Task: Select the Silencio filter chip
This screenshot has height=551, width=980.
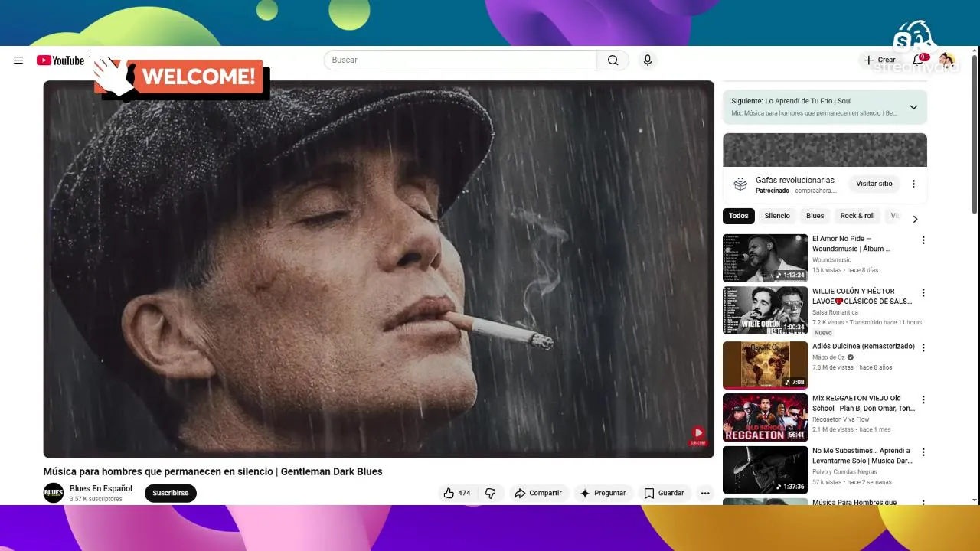Action: pos(777,216)
